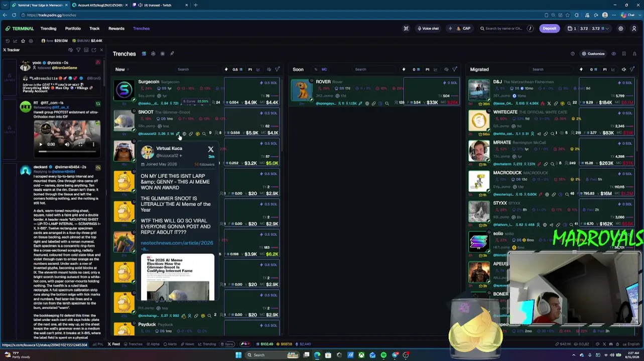Open the Soon column filter
The height and width of the screenshot is (361, 644).
point(455,69)
